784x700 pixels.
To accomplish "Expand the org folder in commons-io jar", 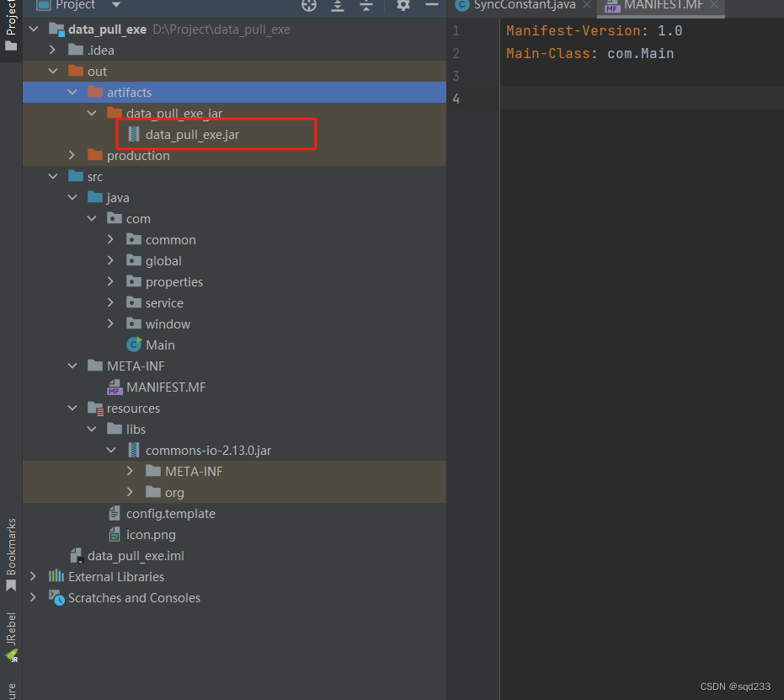I will click(130, 492).
